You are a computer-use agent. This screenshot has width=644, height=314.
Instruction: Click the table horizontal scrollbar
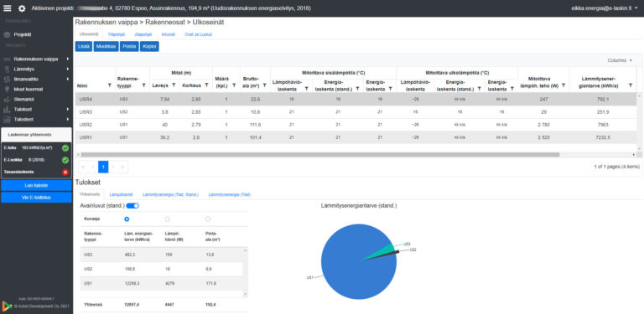[320, 155]
